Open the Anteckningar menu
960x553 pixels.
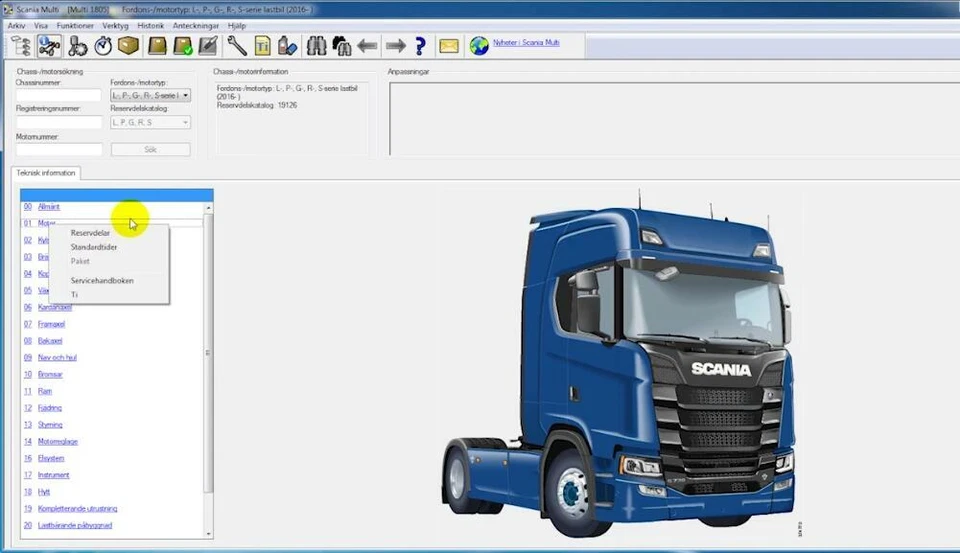tap(196, 26)
